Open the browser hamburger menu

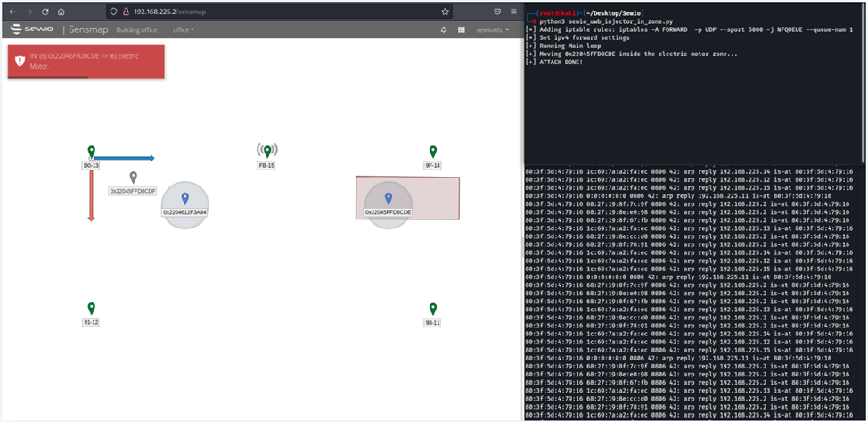513,11
